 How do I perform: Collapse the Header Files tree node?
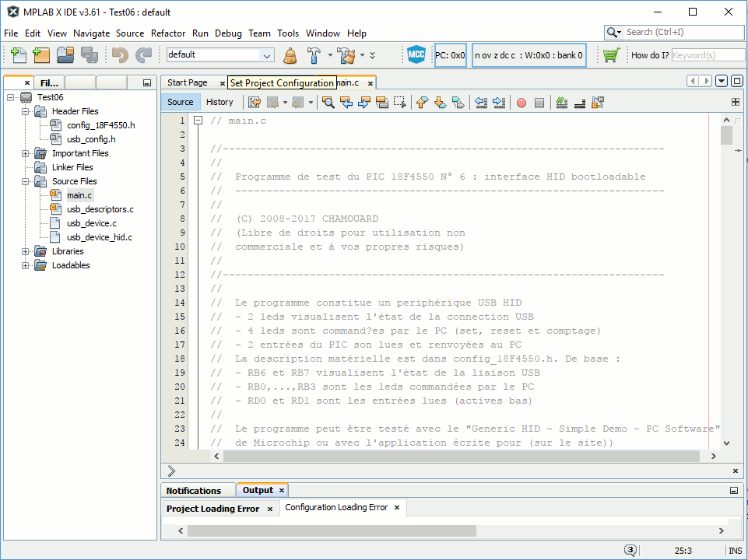25,111
